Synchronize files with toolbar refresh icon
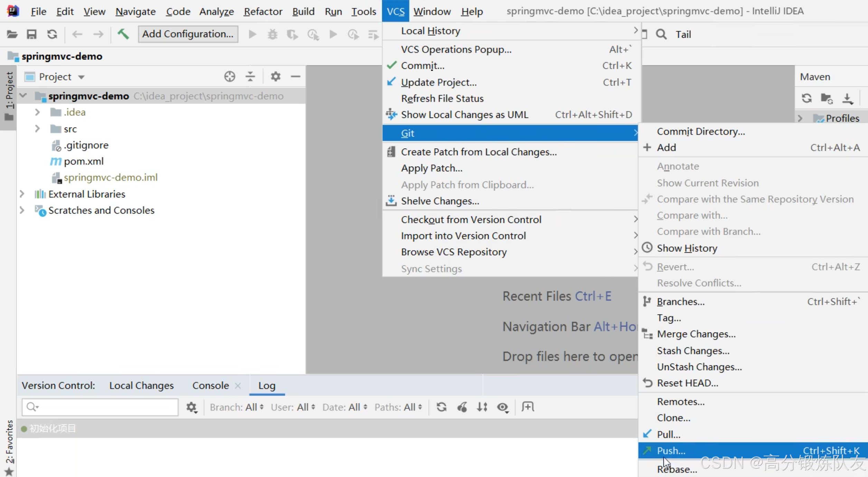 [x=52, y=34]
